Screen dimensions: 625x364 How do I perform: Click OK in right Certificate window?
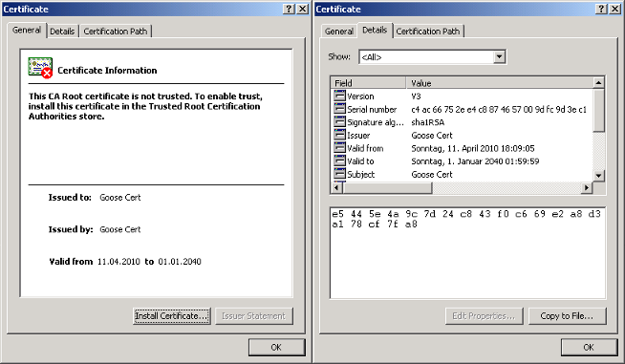(589, 347)
